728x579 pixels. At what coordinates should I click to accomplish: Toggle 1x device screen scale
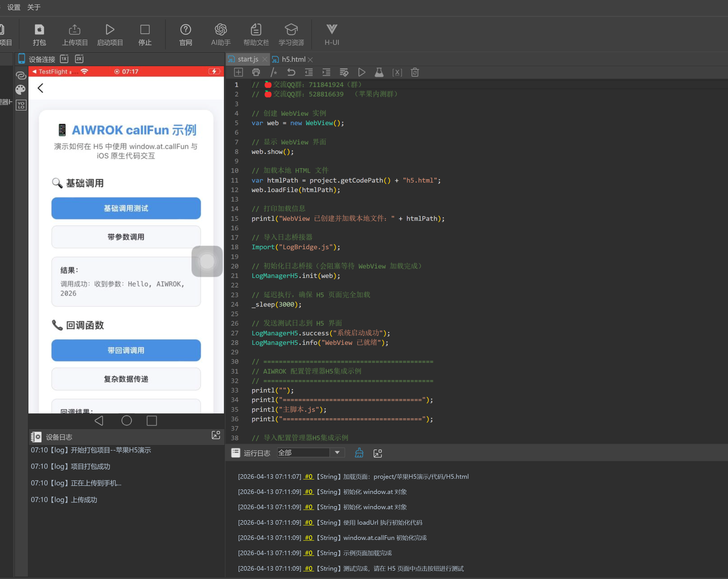pos(64,59)
